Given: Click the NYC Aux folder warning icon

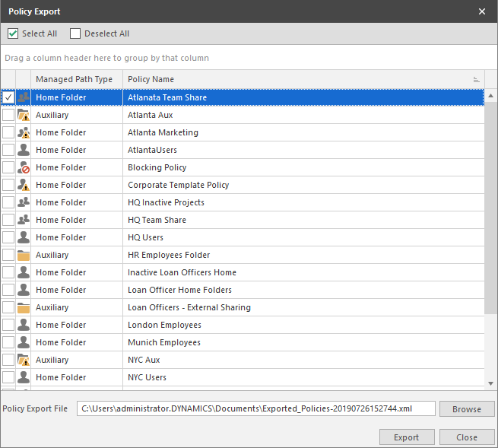Looking at the screenshot, I should [x=23, y=360].
